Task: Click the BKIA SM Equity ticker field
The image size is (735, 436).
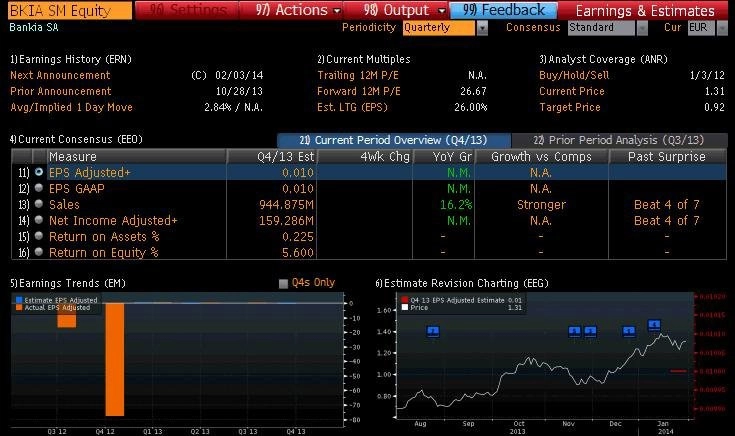Action: (70, 10)
